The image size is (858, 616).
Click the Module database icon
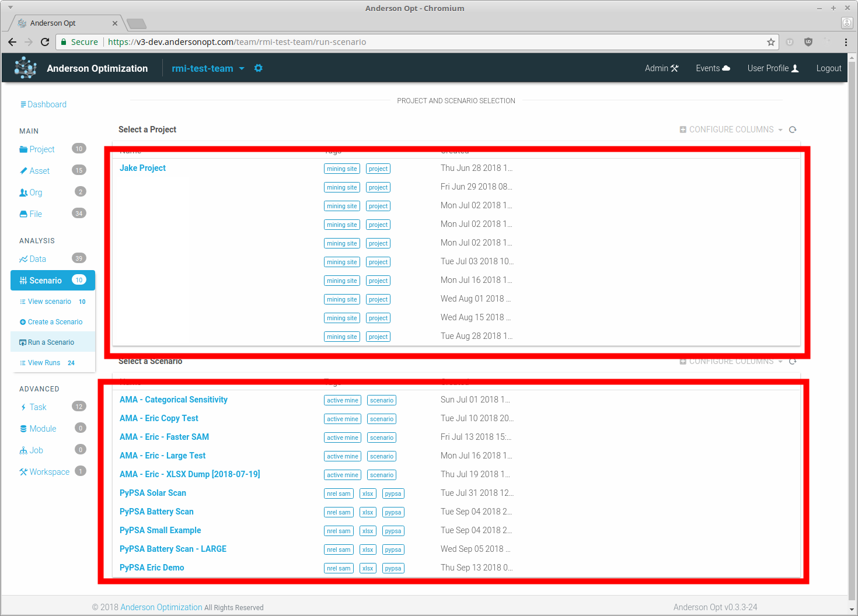23,429
